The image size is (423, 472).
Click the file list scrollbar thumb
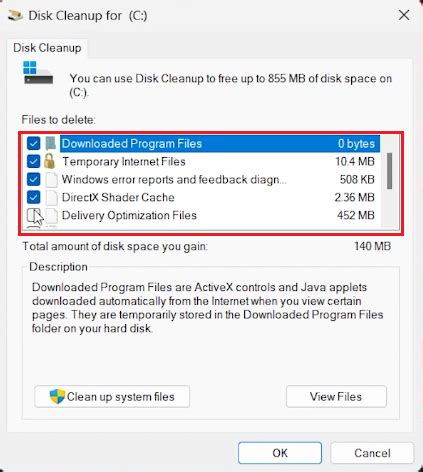tap(389, 171)
